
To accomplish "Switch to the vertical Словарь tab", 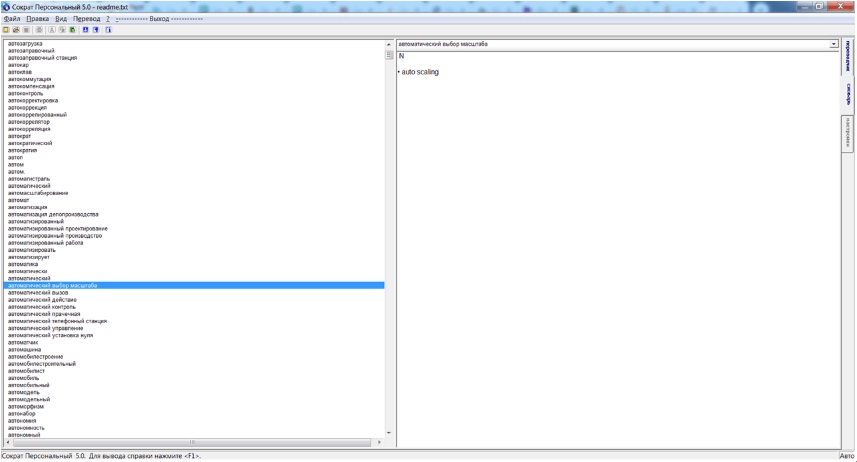I will coord(849,91).
